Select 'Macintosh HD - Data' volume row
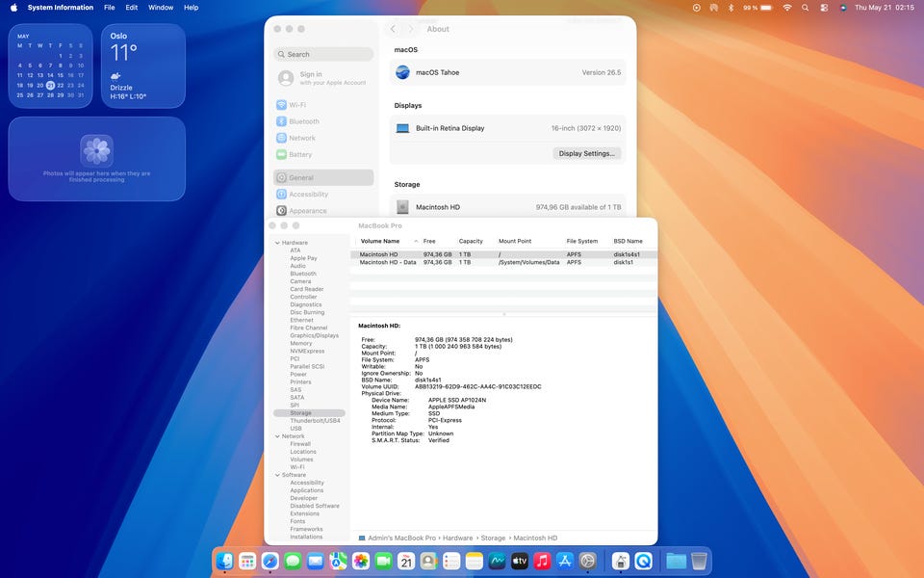 click(x=503, y=262)
